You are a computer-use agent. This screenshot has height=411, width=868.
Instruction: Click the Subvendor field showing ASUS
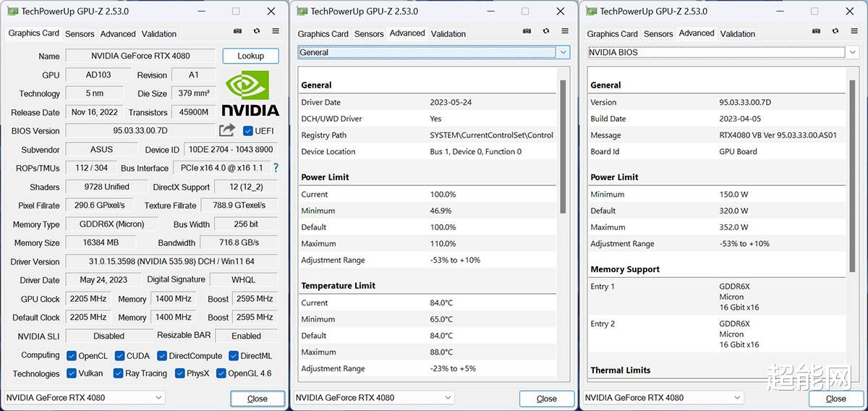[101, 150]
